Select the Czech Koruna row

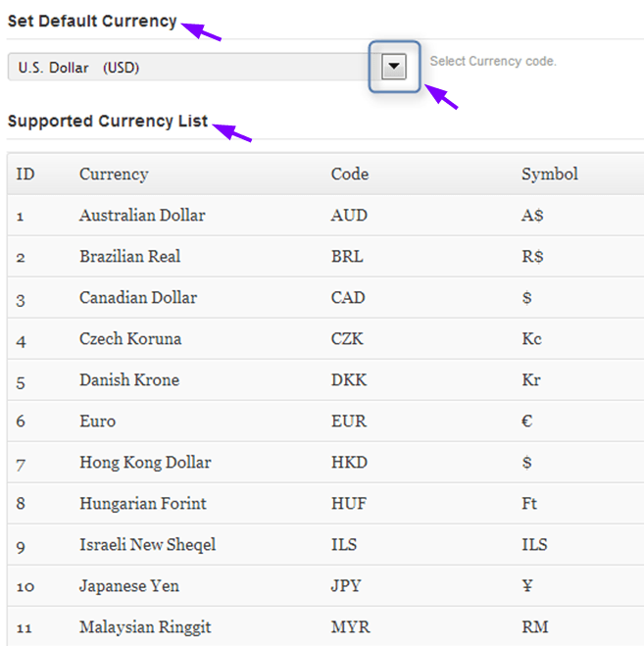[130, 339]
